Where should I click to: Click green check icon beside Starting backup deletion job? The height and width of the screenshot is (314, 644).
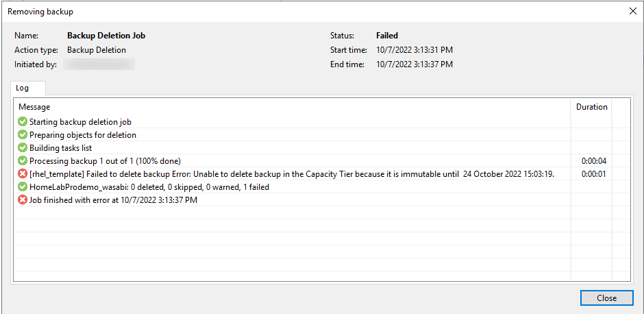point(23,122)
